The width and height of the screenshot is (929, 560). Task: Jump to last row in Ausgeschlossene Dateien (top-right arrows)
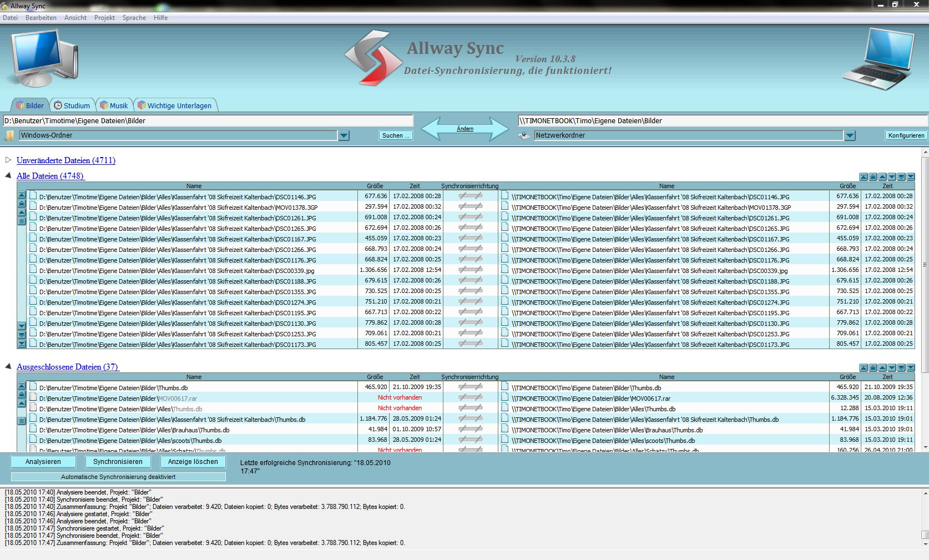coord(911,368)
